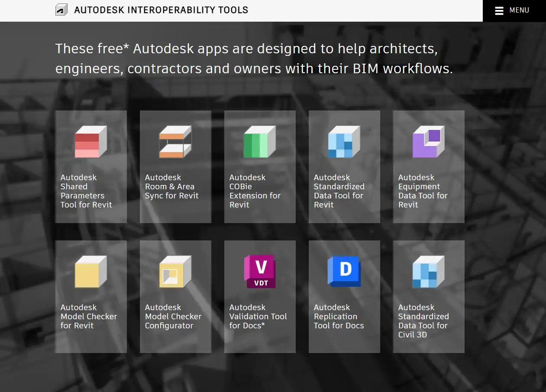Click the blue D Replication Tool icon
This screenshot has height=392, width=546.
point(344,271)
